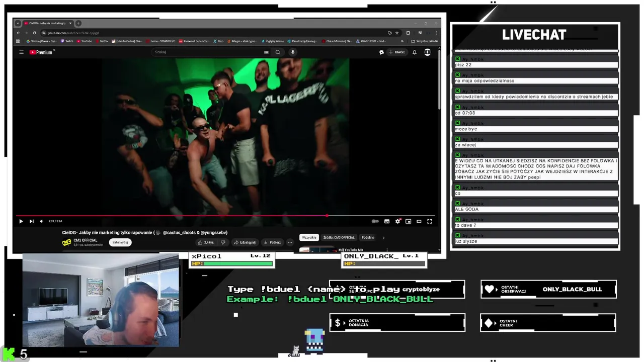Image resolution: width=644 pixels, height=362 pixels.
Task: Enable theater mode for video
Action: pyautogui.click(x=419, y=221)
